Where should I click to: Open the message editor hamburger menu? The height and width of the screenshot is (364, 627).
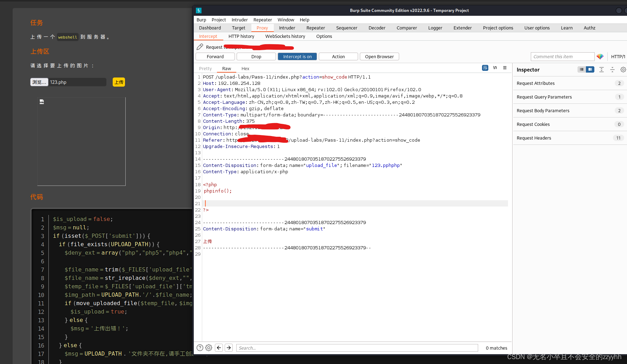tap(505, 68)
